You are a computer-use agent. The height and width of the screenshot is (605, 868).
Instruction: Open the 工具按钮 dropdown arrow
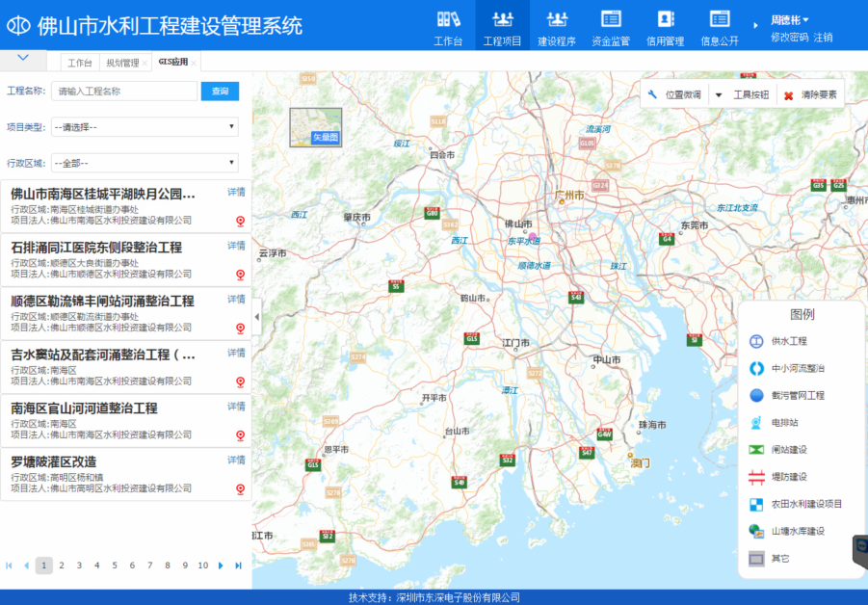(x=719, y=94)
